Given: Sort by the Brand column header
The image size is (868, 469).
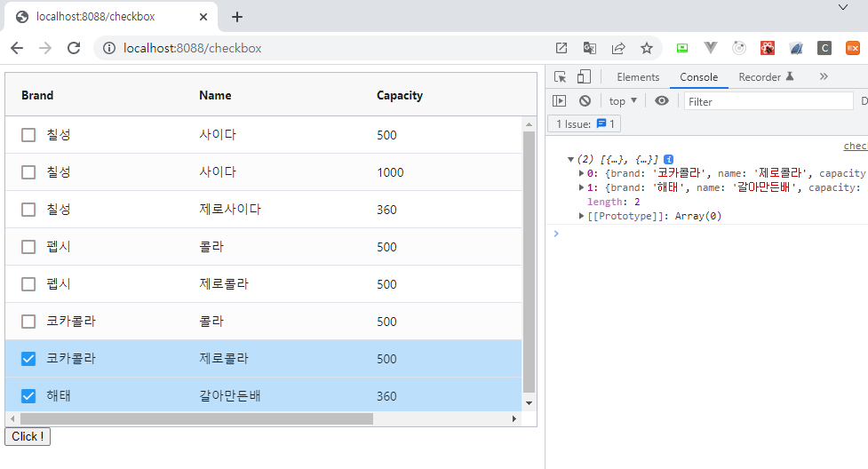Looking at the screenshot, I should point(37,95).
